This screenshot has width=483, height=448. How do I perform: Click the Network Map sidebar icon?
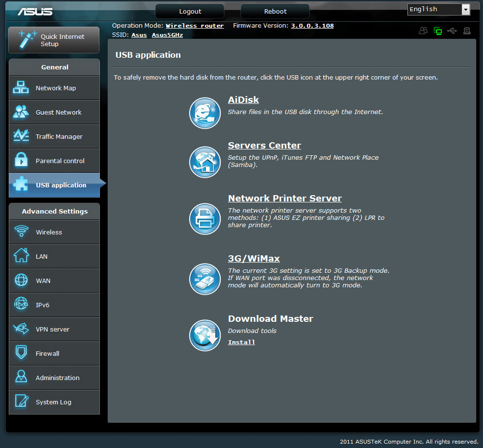pyautogui.click(x=21, y=87)
